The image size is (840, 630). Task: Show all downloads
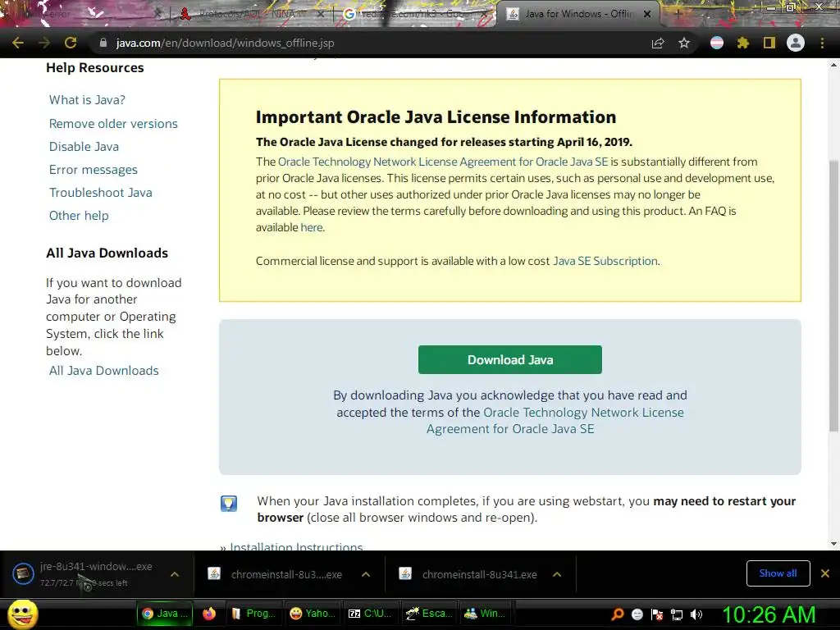click(778, 573)
